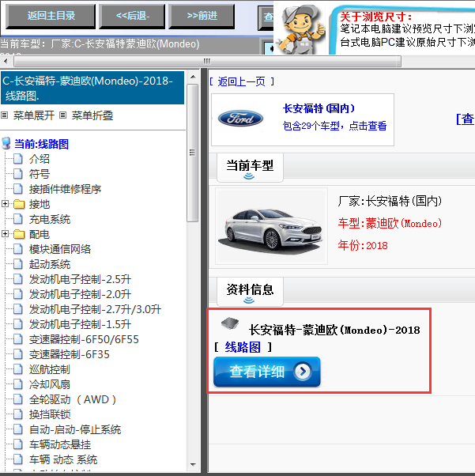Click the 符号 document icon
Image resolution: width=475 pixels, height=476 pixels.
click(18, 174)
